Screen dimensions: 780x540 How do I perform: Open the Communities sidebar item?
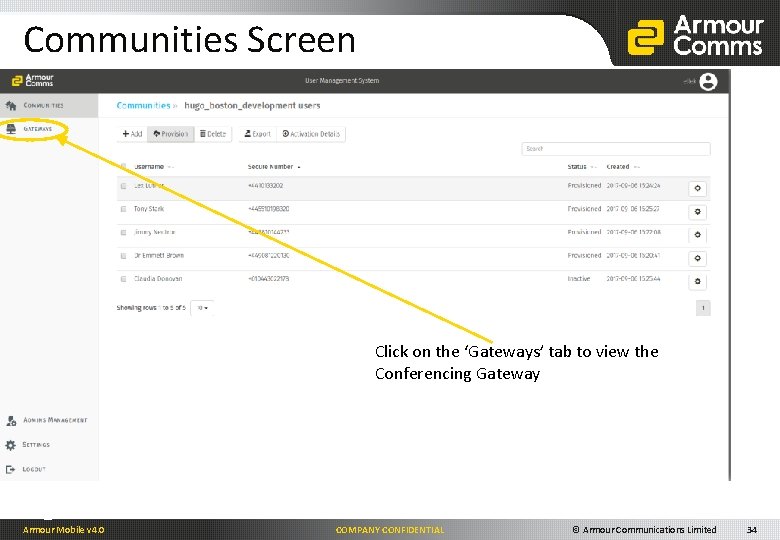[x=49, y=105]
